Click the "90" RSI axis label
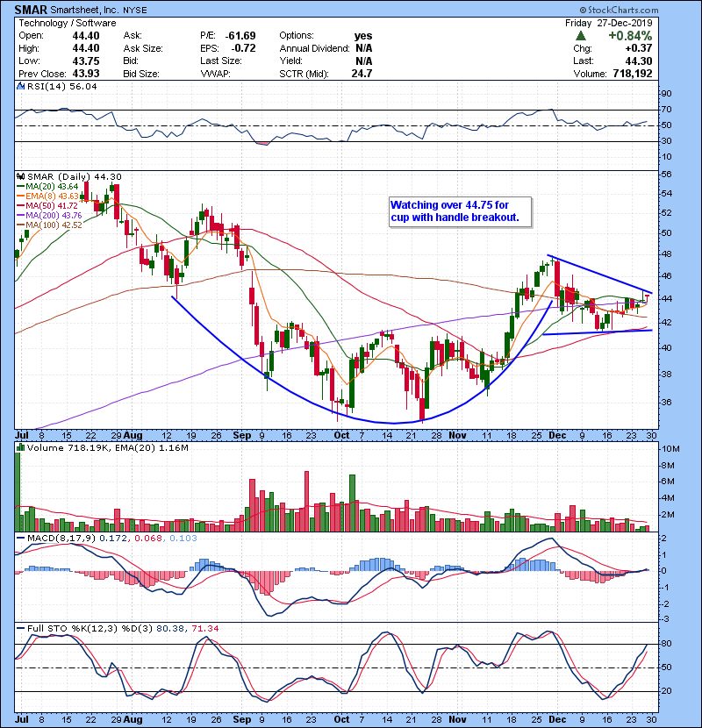This screenshot has width=702, height=728. click(666, 94)
